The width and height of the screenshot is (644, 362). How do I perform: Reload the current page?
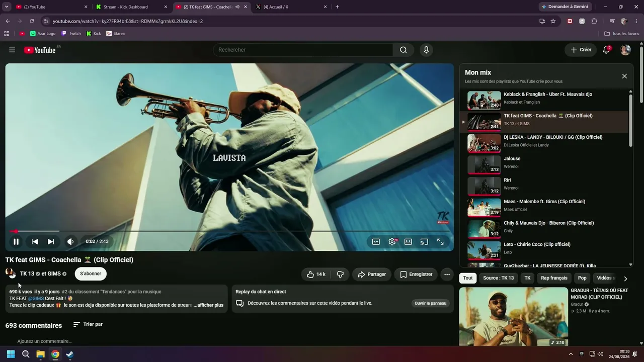(32, 21)
